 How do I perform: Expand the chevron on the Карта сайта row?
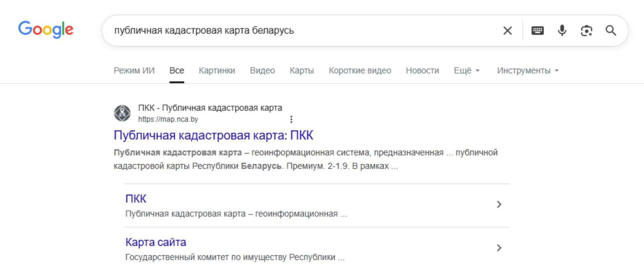coord(499,248)
